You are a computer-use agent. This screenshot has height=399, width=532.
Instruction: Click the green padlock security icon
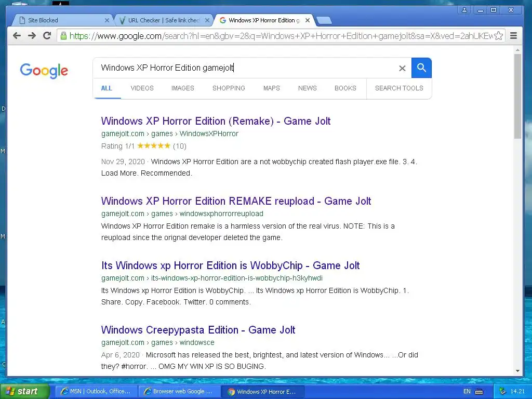[x=63, y=36]
